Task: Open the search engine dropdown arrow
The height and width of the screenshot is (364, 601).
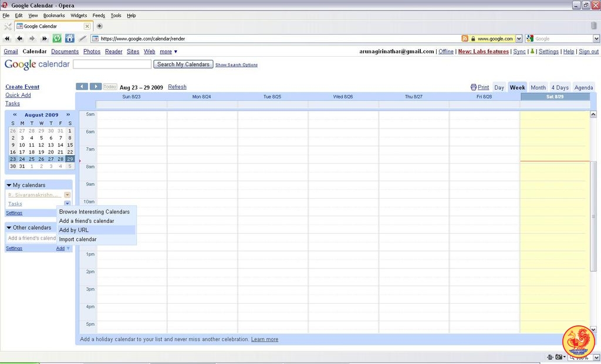Action: pyautogui.click(x=596, y=39)
